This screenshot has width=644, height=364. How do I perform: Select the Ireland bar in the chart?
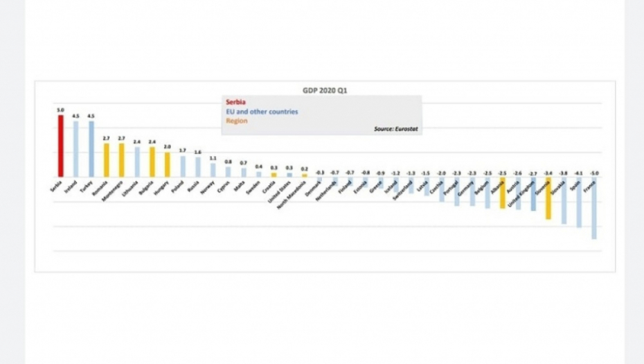coord(76,148)
